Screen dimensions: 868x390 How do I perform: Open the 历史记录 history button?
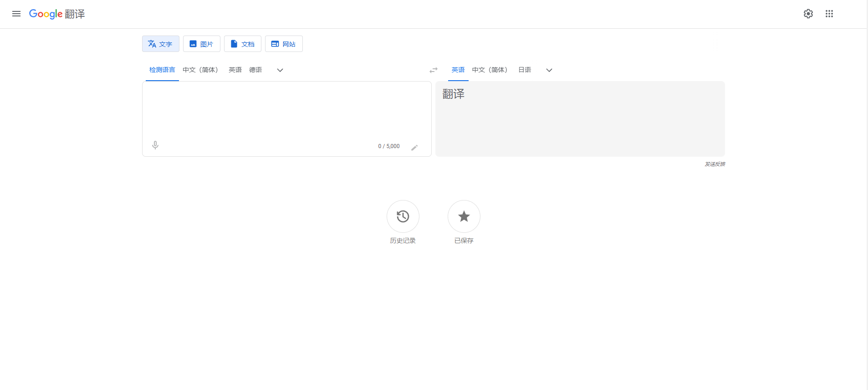click(x=403, y=216)
